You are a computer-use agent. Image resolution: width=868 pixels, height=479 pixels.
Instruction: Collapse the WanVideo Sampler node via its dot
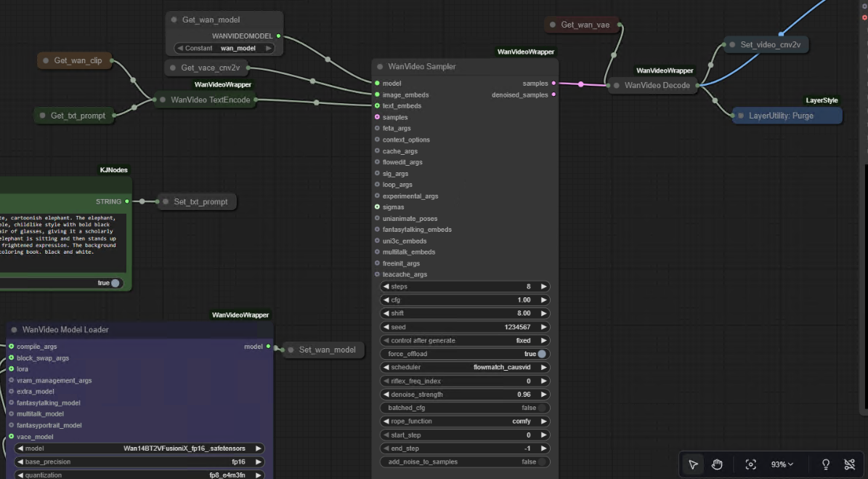coord(380,66)
